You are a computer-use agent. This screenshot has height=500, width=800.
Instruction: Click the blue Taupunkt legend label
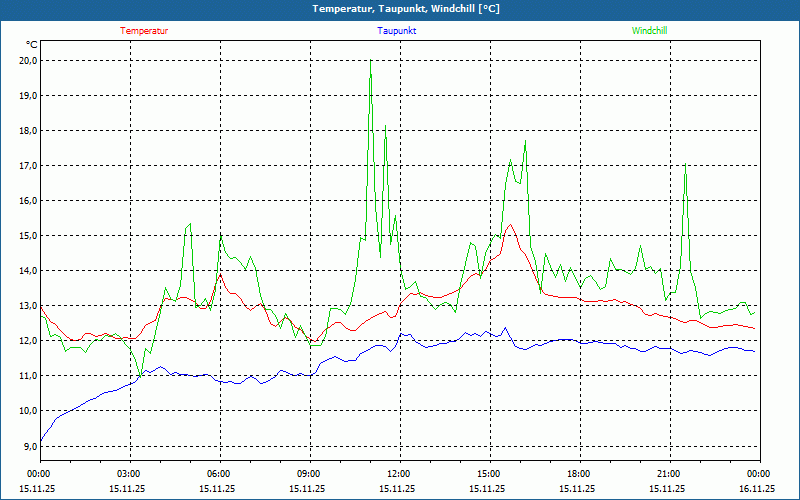pyautogui.click(x=397, y=31)
